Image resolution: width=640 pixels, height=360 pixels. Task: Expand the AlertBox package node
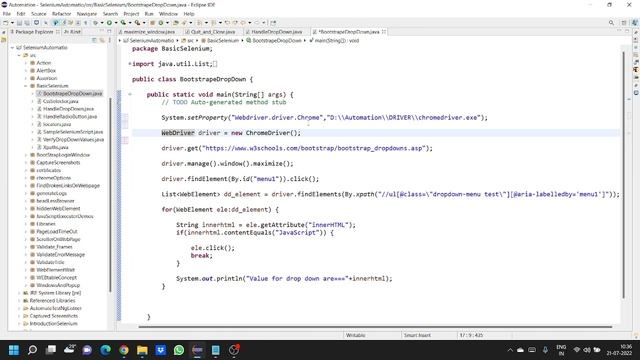[x=25, y=71]
